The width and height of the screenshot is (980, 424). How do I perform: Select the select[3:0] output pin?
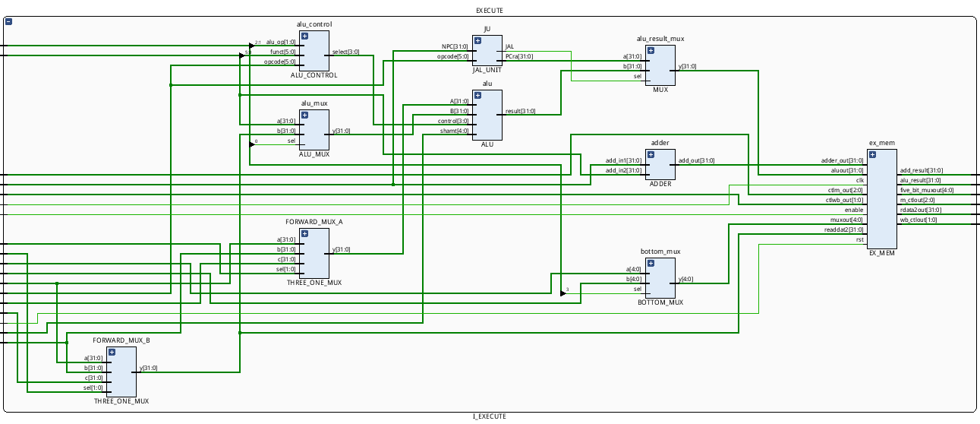click(x=346, y=52)
